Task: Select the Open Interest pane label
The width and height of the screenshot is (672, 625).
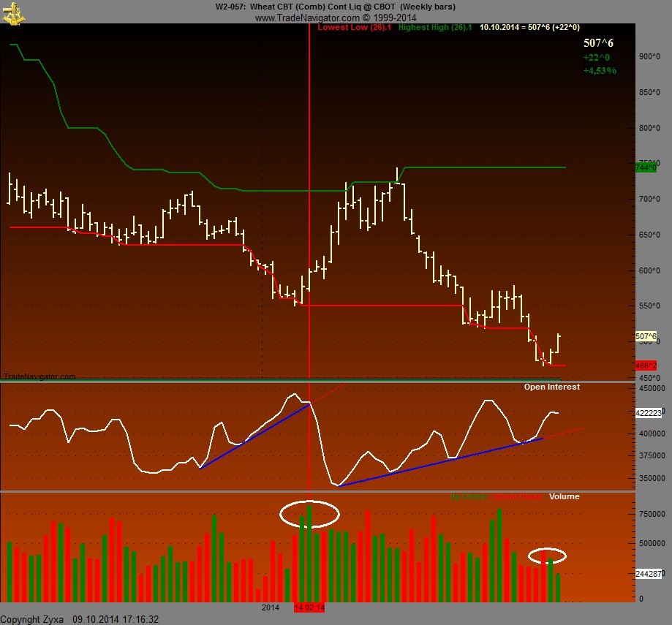Action: tap(551, 387)
